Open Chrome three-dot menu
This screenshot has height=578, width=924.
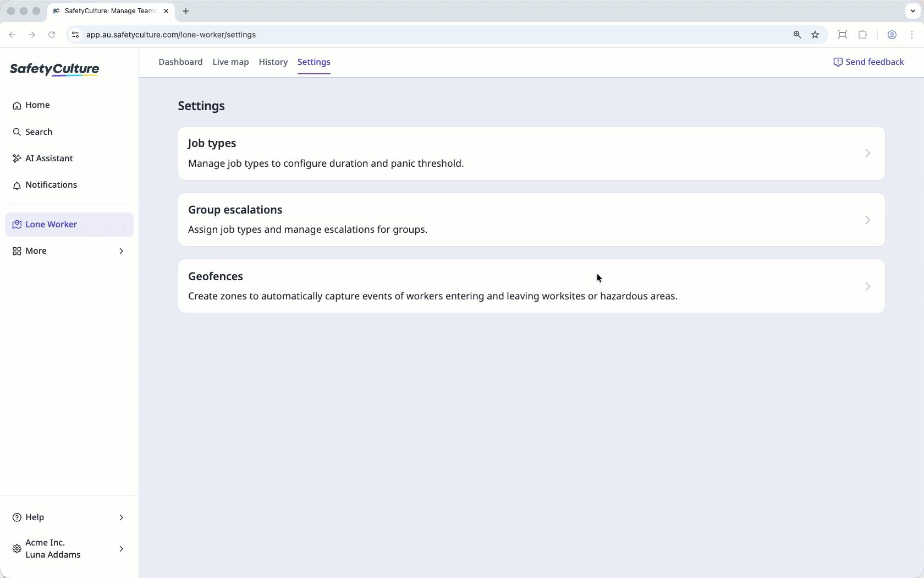coord(912,35)
